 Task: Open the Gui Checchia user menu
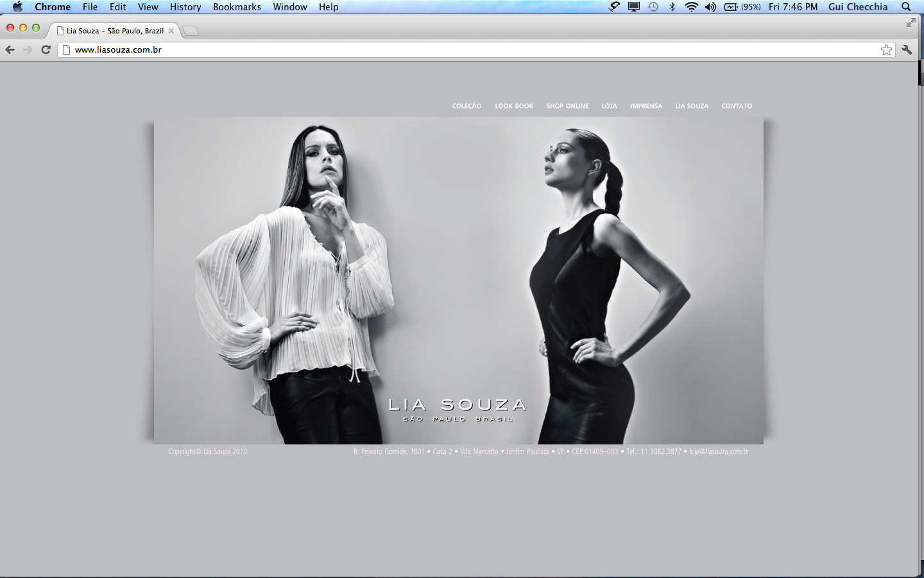tap(858, 6)
